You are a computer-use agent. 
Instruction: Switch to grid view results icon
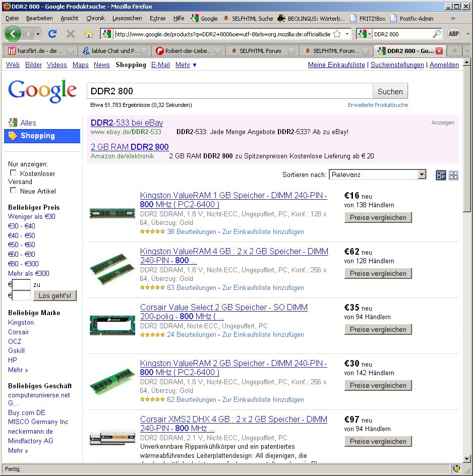click(x=454, y=175)
